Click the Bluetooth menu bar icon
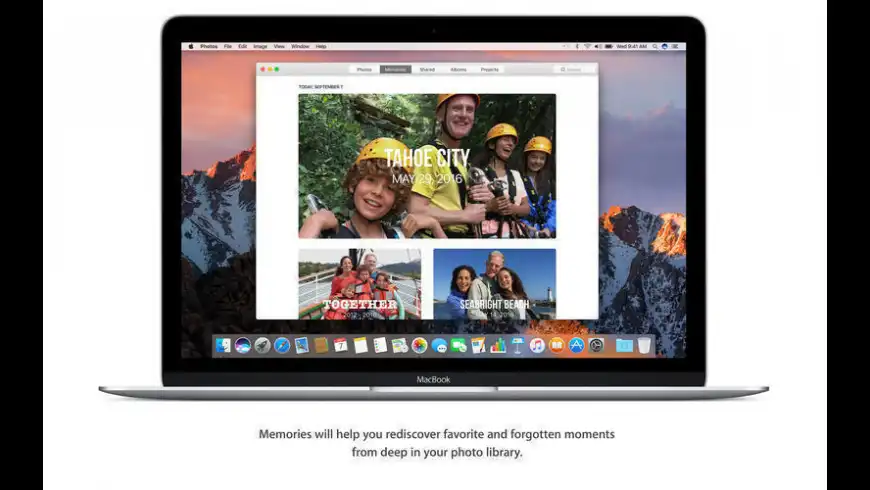 (x=577, y=47)
